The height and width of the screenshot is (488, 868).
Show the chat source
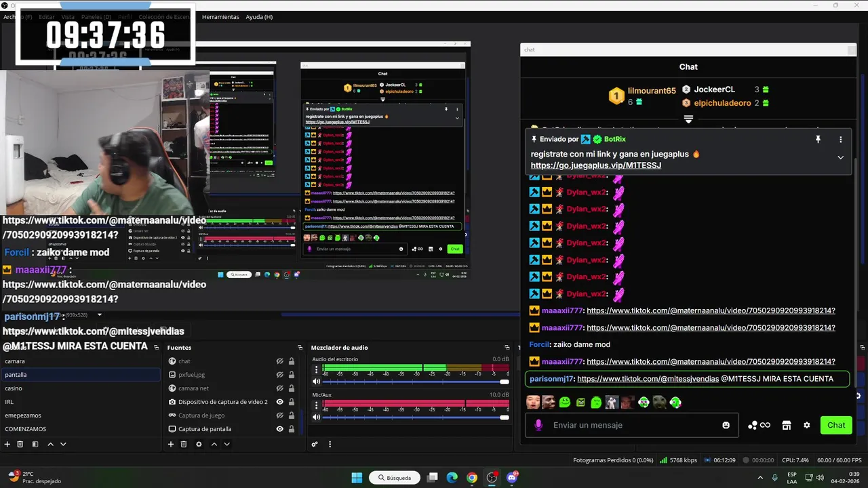[279, 361]
